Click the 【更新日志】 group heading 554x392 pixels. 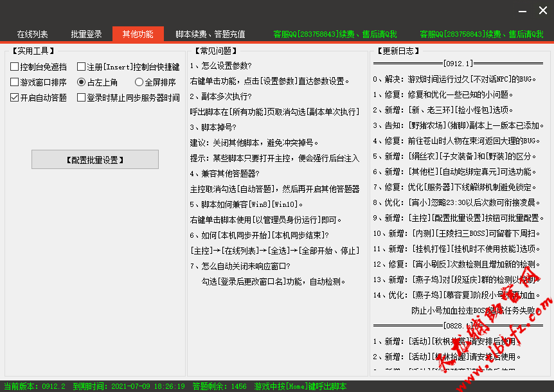pyautogui.click(x=398, y=51)
